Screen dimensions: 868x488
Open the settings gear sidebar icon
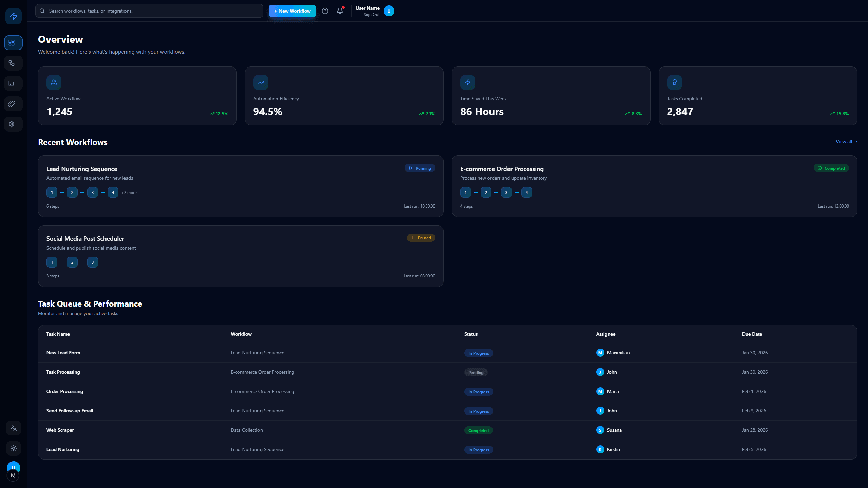coord(13,124)
